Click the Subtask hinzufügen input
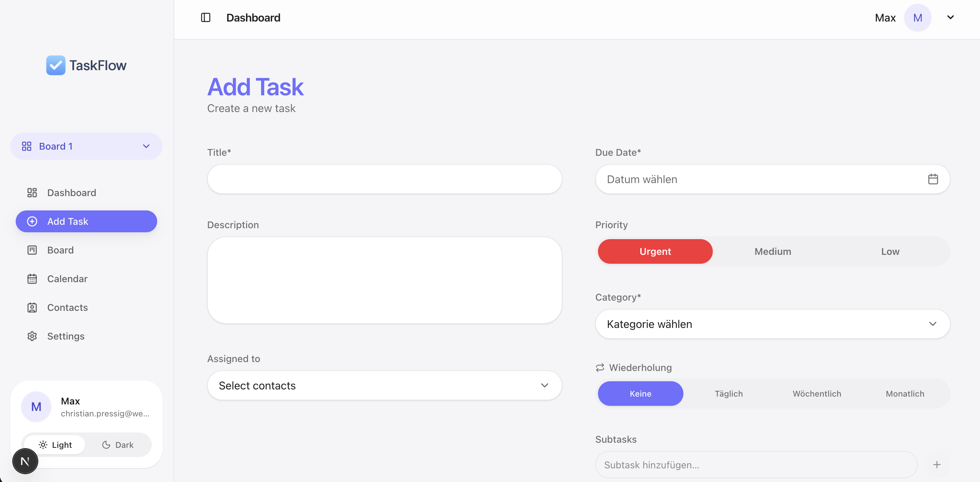Viewport: 980px width, 482px height. click(756, 465)
